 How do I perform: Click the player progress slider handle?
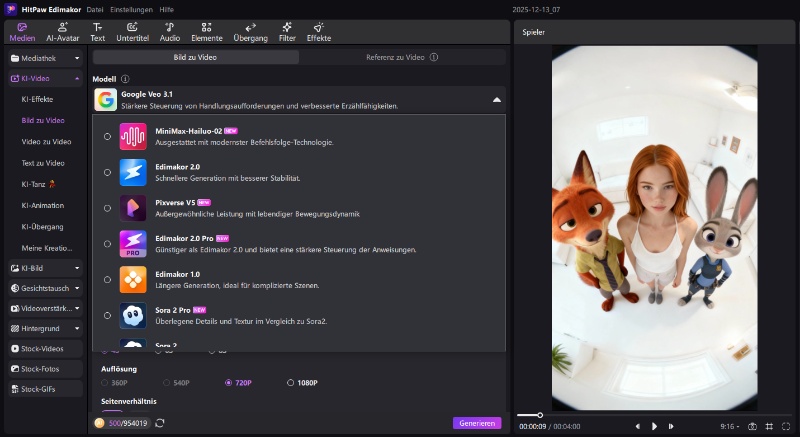click(540, 415)
